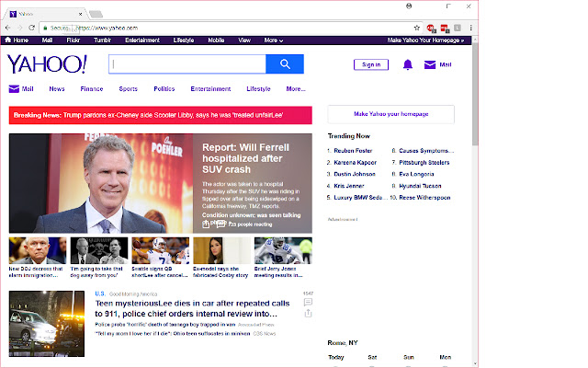Open Entertainment in the navigation row
Image resolution: width=588 pixels, height=368 pixels.
[x=210, y=89]
